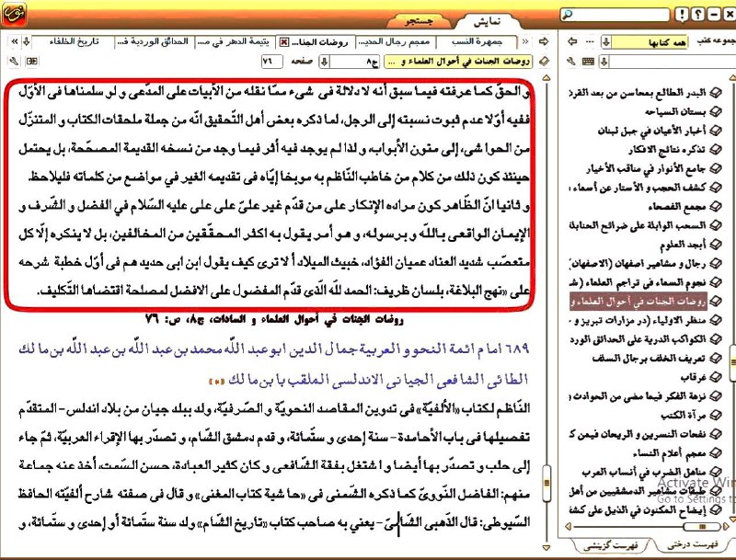The width and height of the screenshot is (736, 560).
Task: Open the volume ج۸ dropdown arrow
Action: click(324, 62)
